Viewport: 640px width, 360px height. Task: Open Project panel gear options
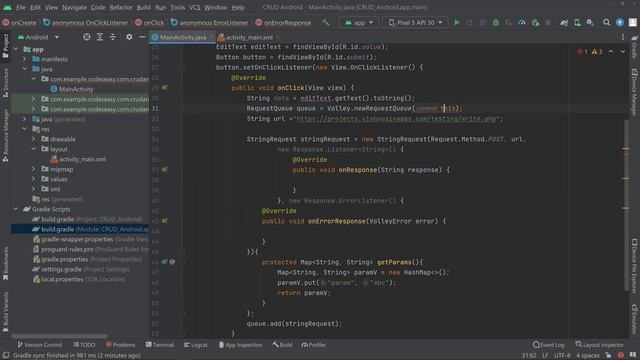(x=129, y=37)
